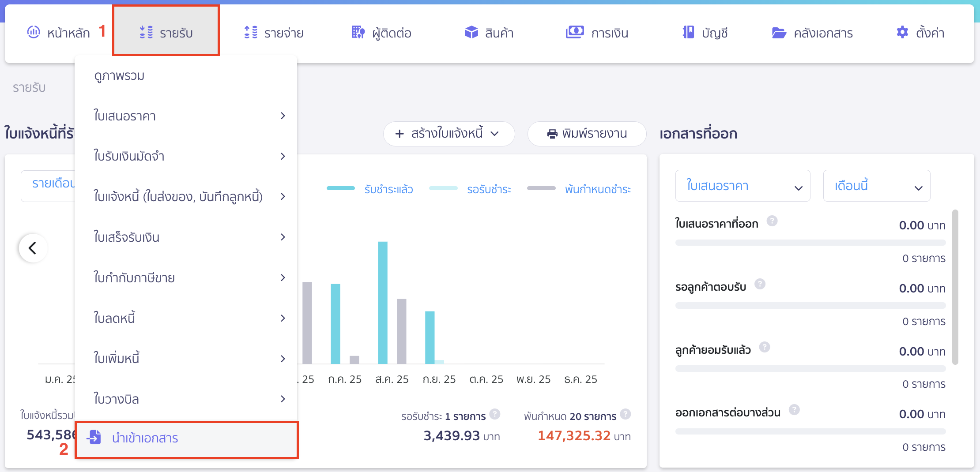Expand ใบเสนอราคา submenu arrow

point(283,116)
